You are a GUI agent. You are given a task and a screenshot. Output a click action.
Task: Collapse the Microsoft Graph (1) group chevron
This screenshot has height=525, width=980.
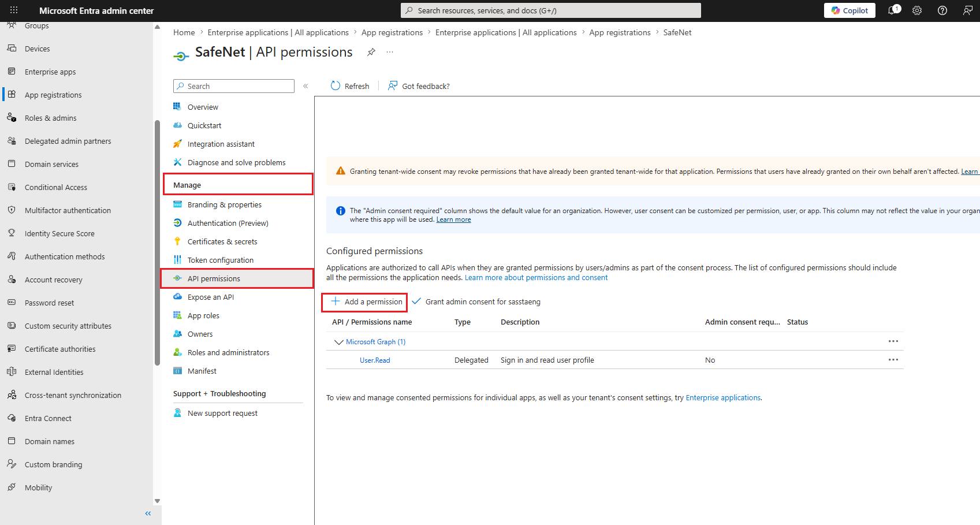pyautogui.click(x=339, y=342)
